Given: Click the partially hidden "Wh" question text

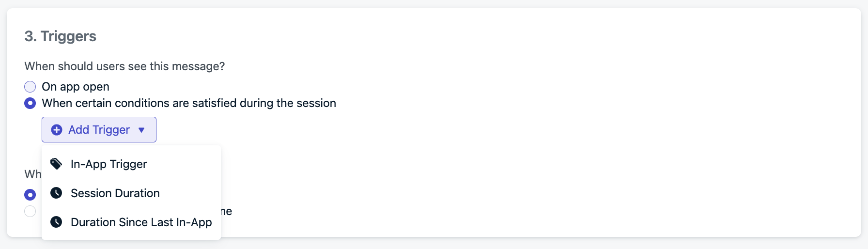Looking at the screenshot, I should (33, 174).
